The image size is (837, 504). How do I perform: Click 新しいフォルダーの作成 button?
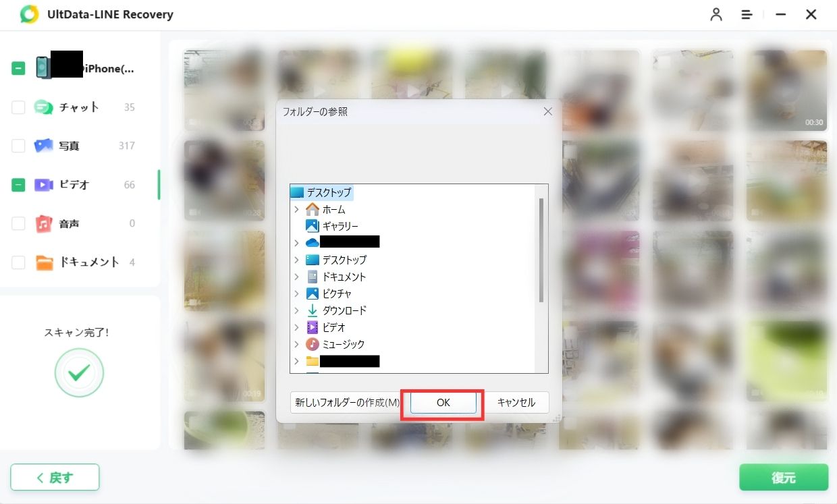point(347,403)
